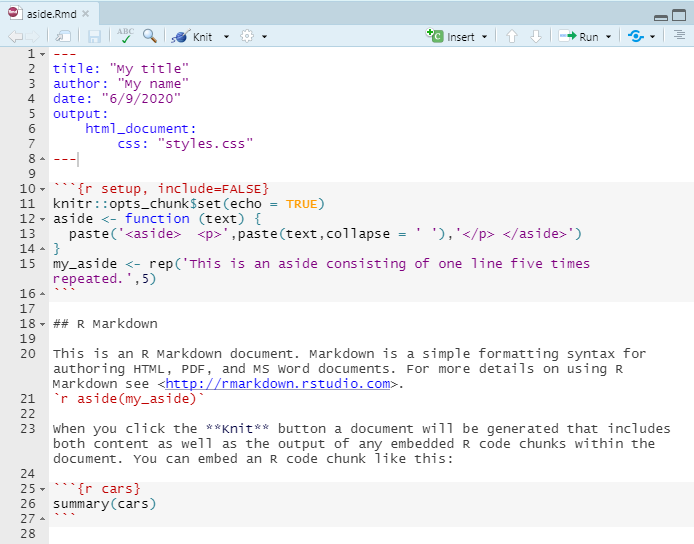Click the date "6/9/2020" line
This screenshot has height=544, width=694.
[117, 98]
